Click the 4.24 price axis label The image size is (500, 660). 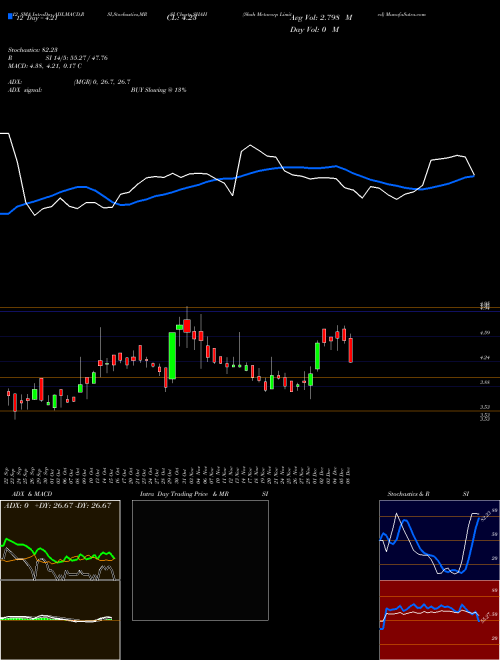(485, 358)
